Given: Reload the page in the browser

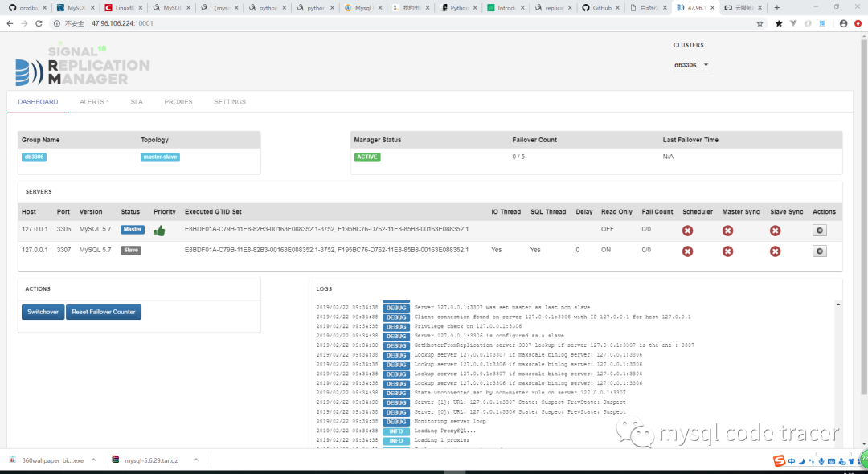Looking at the screenshot, I should tap(39, 24).
